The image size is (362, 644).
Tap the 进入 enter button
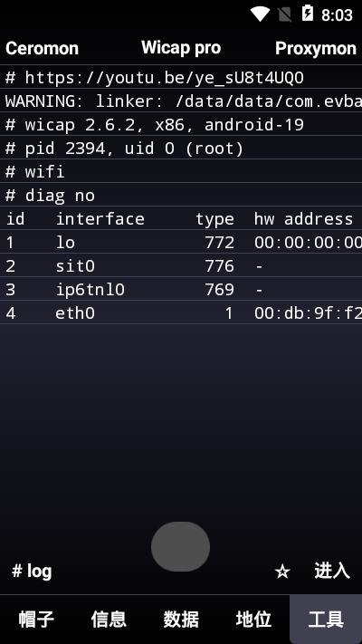coord(332,571)
